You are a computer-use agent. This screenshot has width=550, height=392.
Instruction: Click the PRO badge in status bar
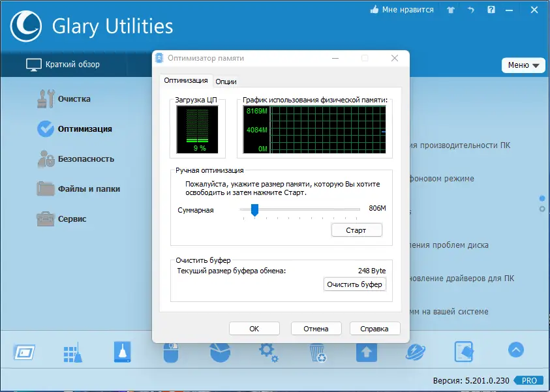529,380
